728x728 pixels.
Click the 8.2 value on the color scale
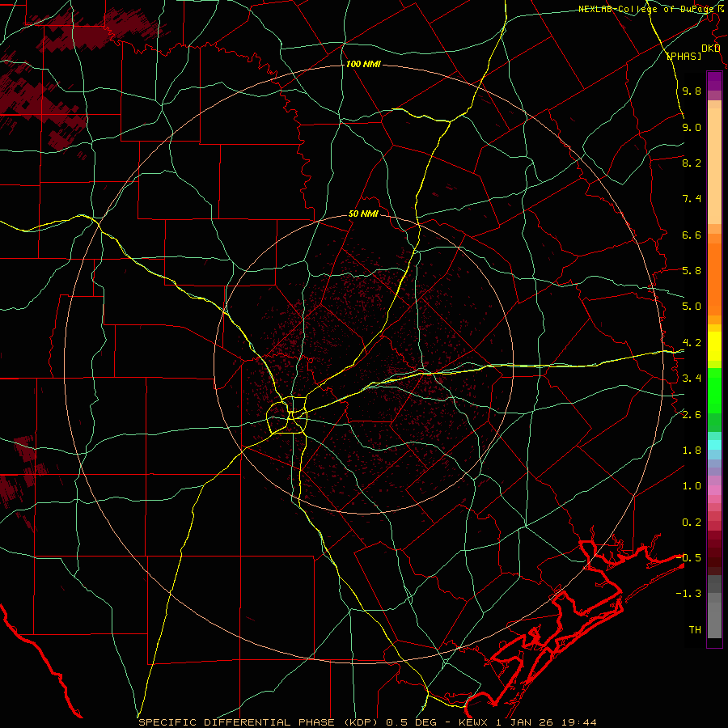692,163
